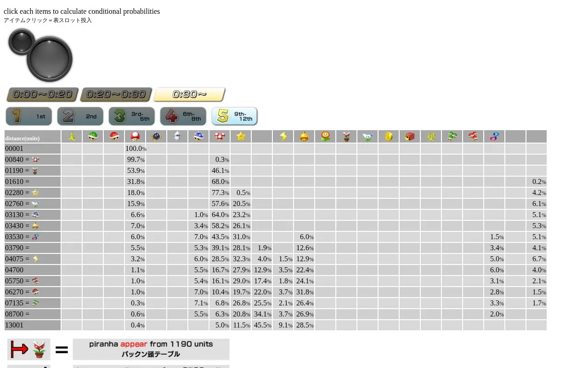Select the Coin item icon

pyautogui.click(x=389, y=136)
